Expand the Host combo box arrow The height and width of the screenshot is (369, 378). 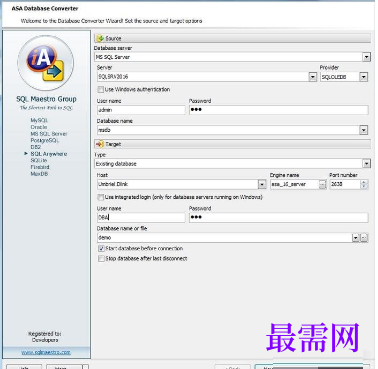point(262,184)
